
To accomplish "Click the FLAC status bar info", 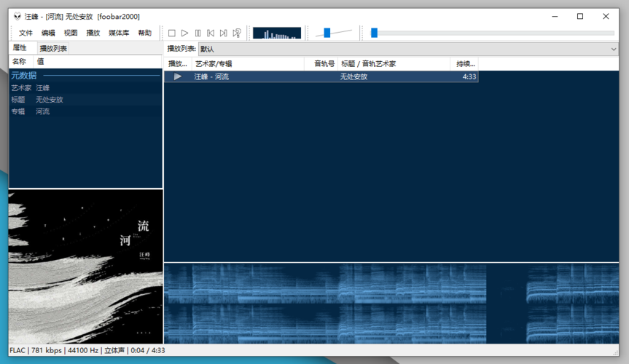I will [87, 350].
